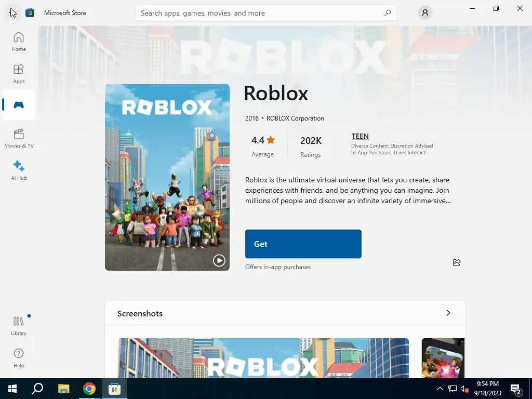Show hidden system tray icons
Image resolution: width=532 pixels, height=399 pixels.
[440, 389]
